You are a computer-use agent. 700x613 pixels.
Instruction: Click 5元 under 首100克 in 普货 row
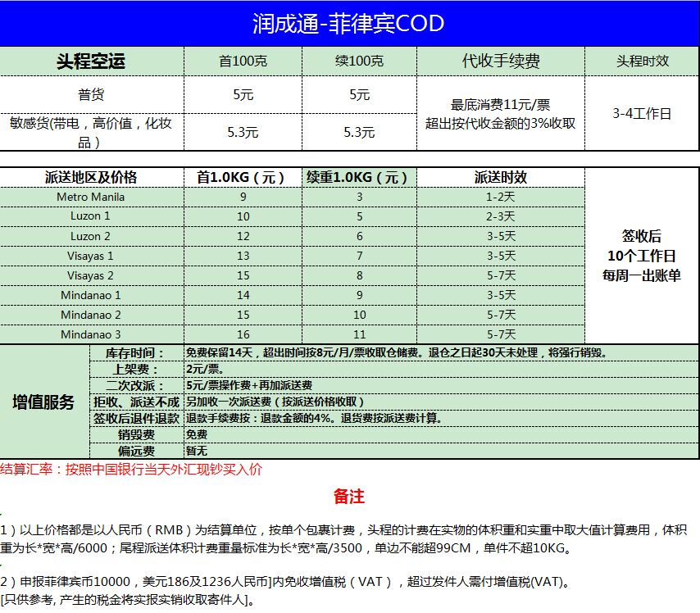pyautogui.click(x=243, y=94)
